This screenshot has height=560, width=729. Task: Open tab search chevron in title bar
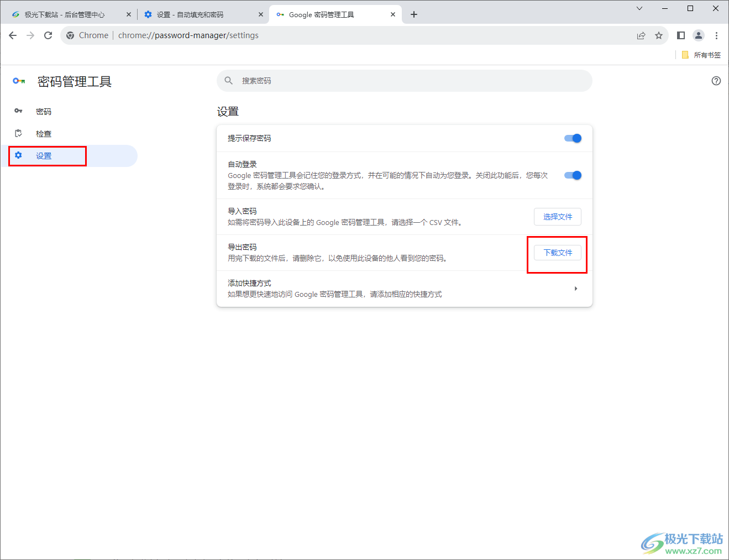(x=639, y=8)
